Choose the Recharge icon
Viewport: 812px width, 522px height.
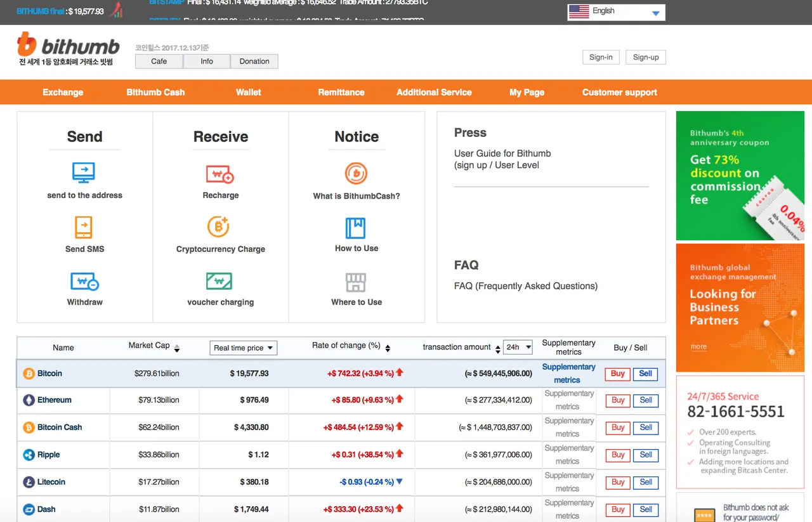(220, 174)
